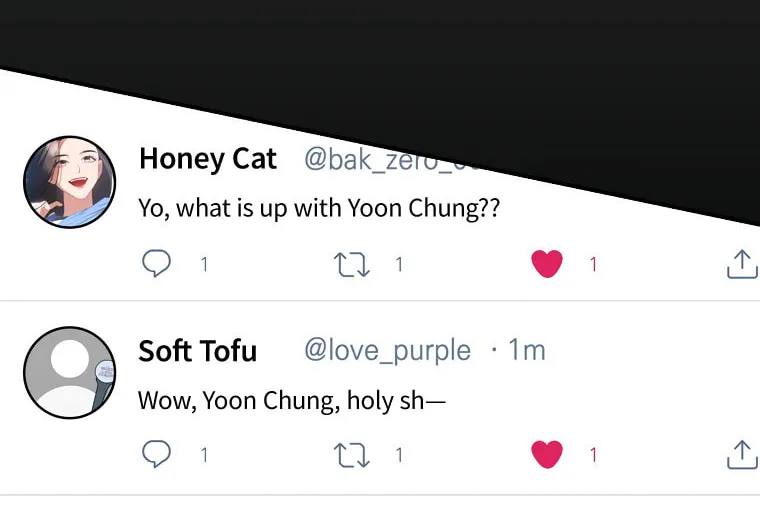Click the Honey Cat display name
Viewport: 760px width, 515px height.
coord(207,158)
